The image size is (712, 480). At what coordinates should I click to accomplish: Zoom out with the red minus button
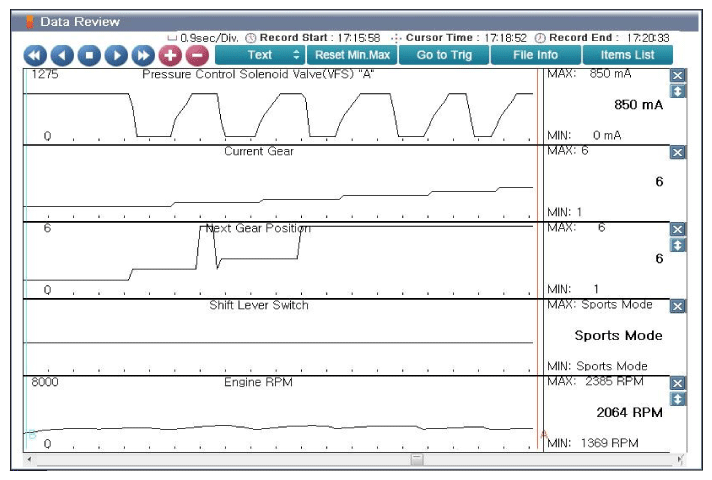tap(197, 55)
